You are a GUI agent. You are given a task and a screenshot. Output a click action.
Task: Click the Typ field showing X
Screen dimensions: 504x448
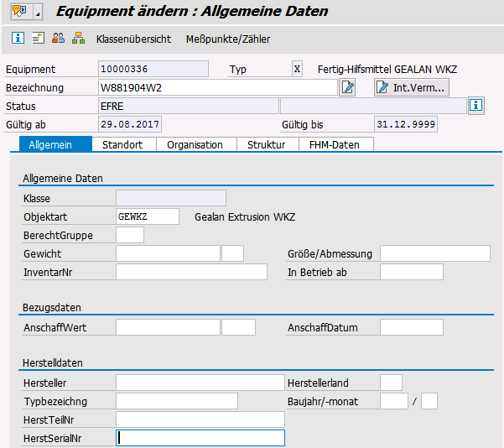(298, 69)
